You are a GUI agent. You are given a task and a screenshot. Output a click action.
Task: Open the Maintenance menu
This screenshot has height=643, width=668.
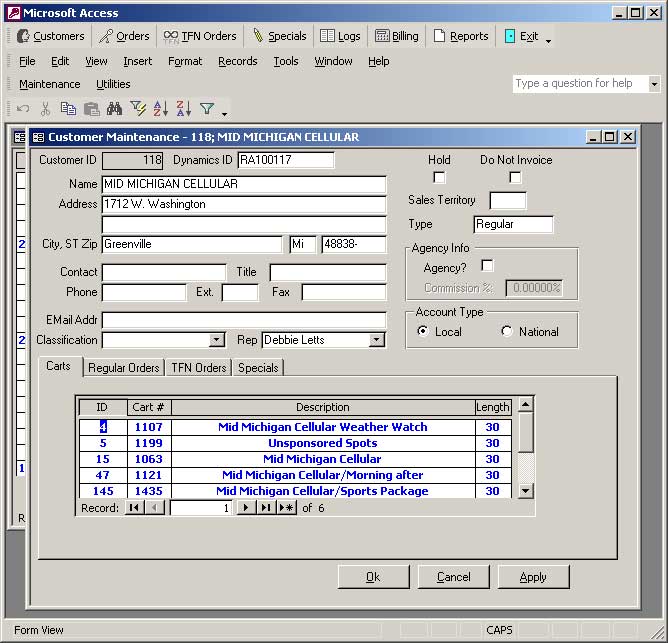[50, 84]
